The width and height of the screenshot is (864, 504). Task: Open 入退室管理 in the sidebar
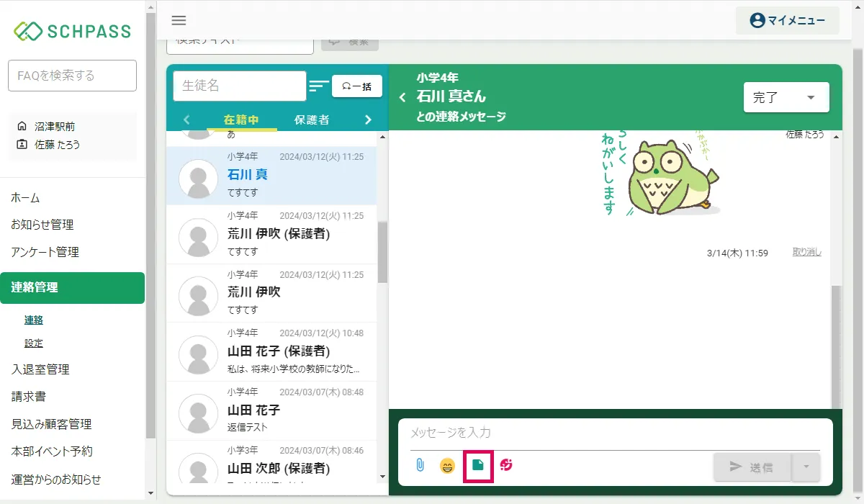point(40,369)
